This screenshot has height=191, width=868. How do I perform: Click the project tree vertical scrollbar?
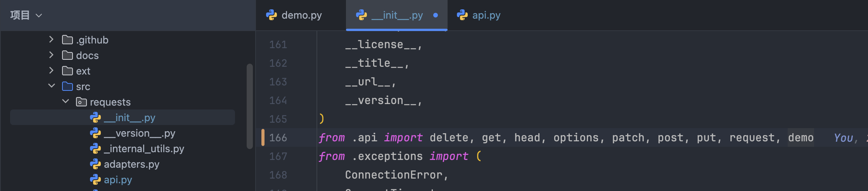coord(250,106)
